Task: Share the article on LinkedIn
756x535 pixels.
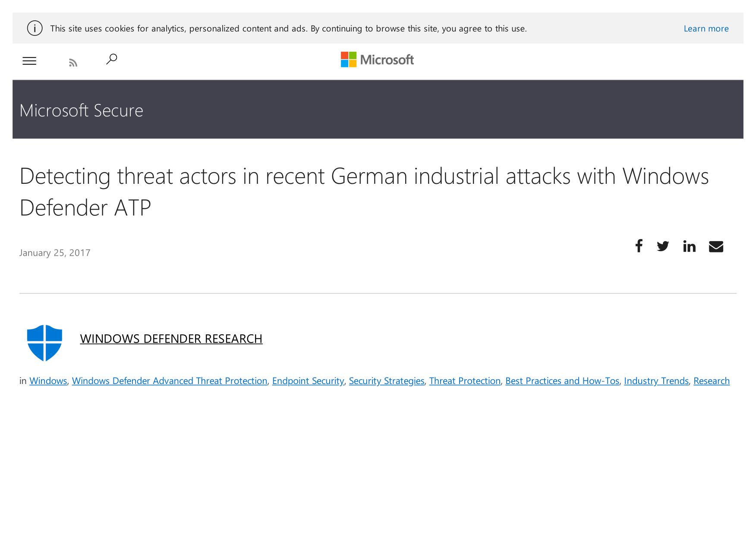Action: pyautogui.click(x=689, y=246)
